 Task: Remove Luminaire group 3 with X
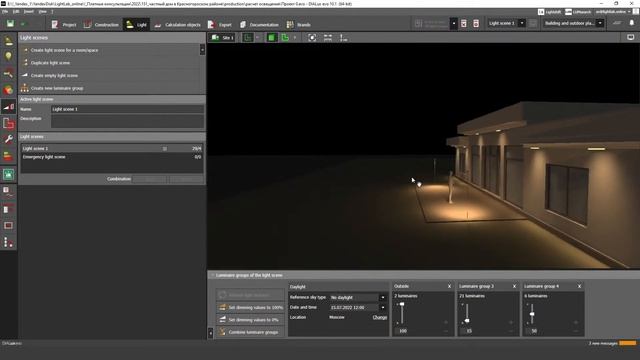pyautogui.click(x=514, y=286)
